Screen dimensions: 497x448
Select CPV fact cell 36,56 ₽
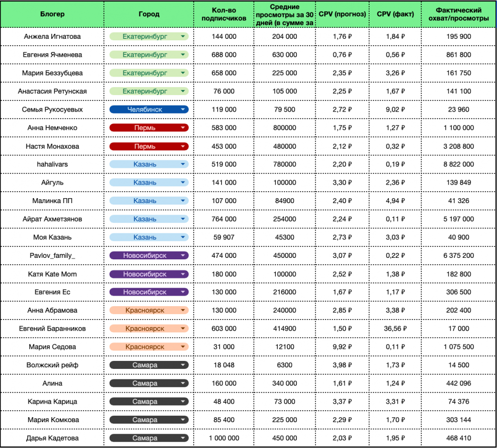395,329
